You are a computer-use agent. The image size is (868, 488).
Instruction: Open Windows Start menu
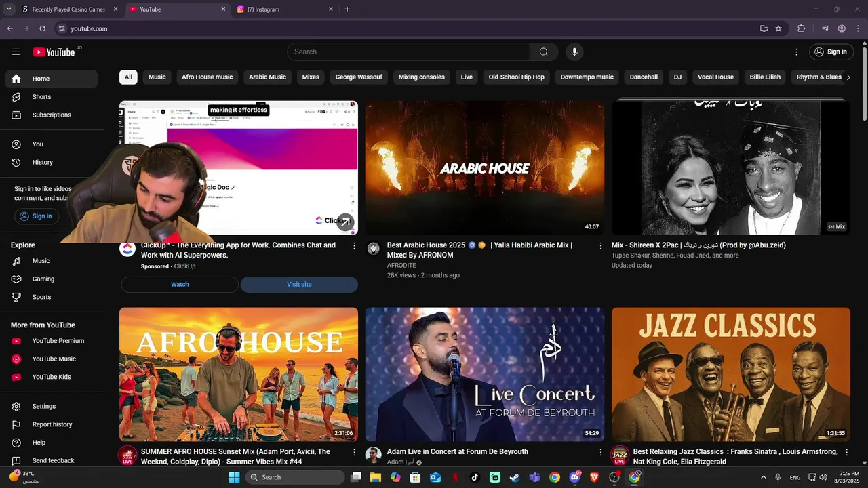234,477
